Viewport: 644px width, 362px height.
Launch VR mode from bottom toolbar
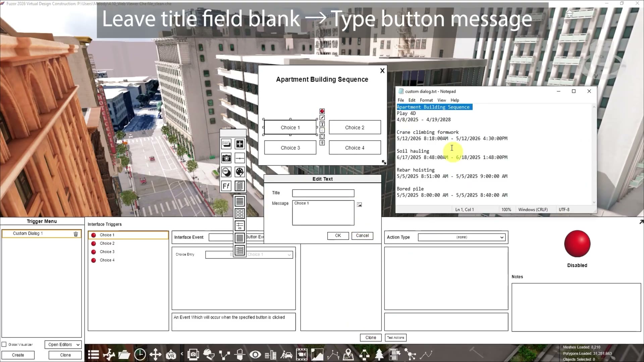[171, 354]
